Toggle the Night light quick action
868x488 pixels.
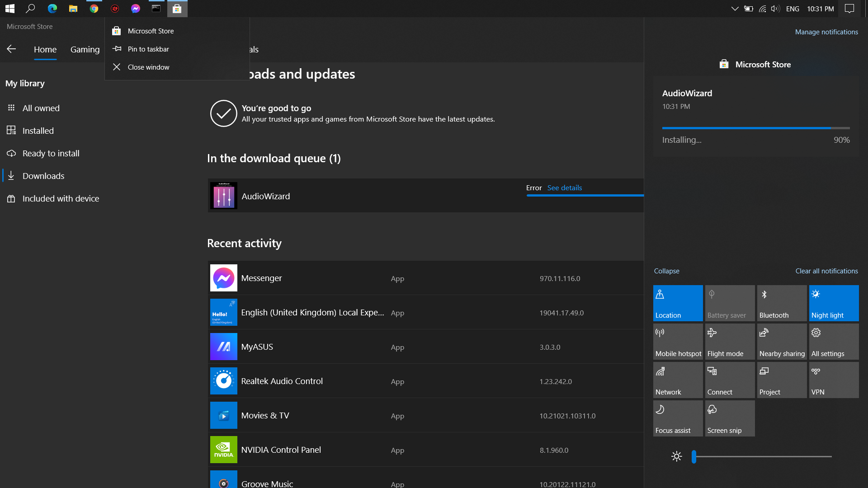(834, 303)
